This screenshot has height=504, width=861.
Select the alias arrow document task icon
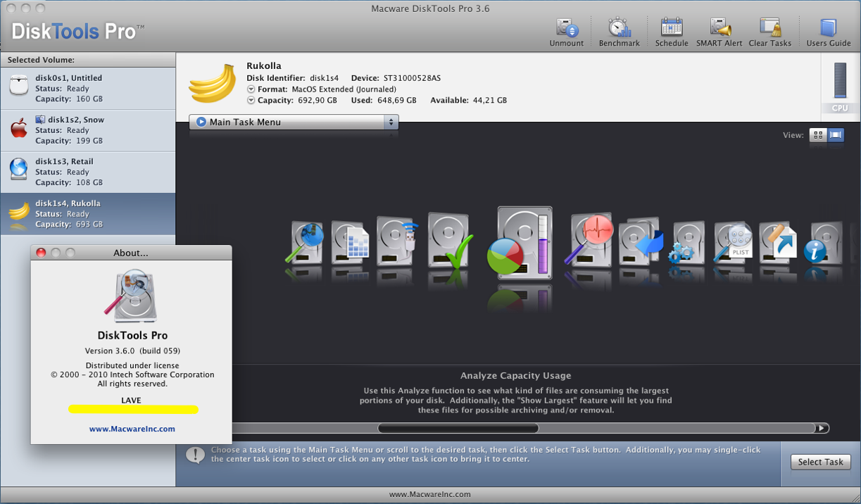coord(777,241)
